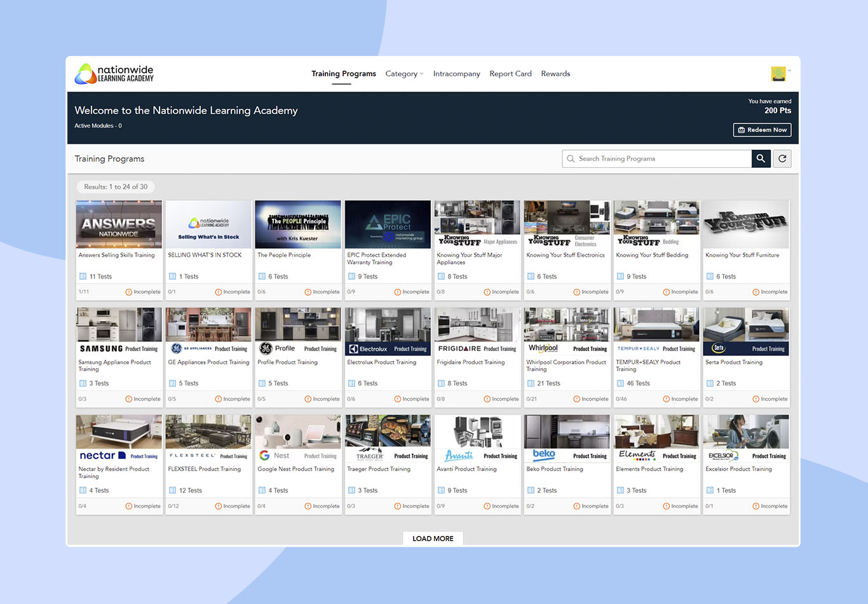Click the tests icon beside 46 Tests
Image resolution: width=868 pixels, height=604 pixels.
[620, 383]
